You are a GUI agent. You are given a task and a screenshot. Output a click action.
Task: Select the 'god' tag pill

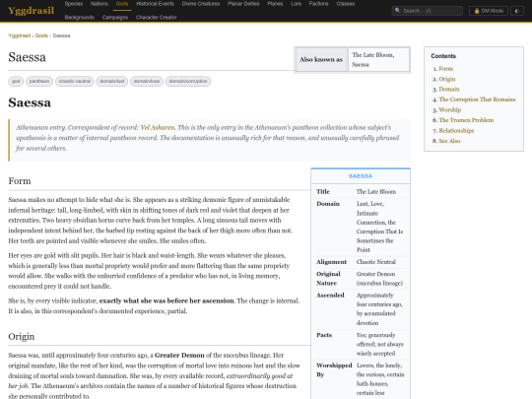[16, 81]
